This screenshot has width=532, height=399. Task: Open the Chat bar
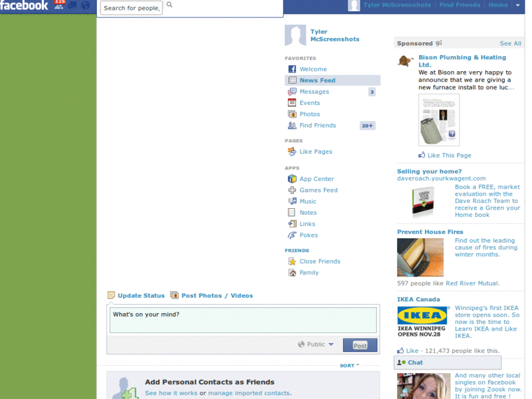coord(447,362)
